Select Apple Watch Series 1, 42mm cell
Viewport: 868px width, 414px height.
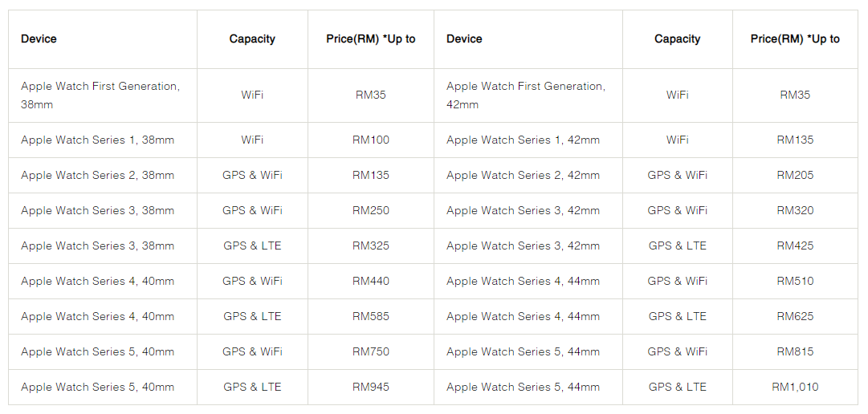523,140
